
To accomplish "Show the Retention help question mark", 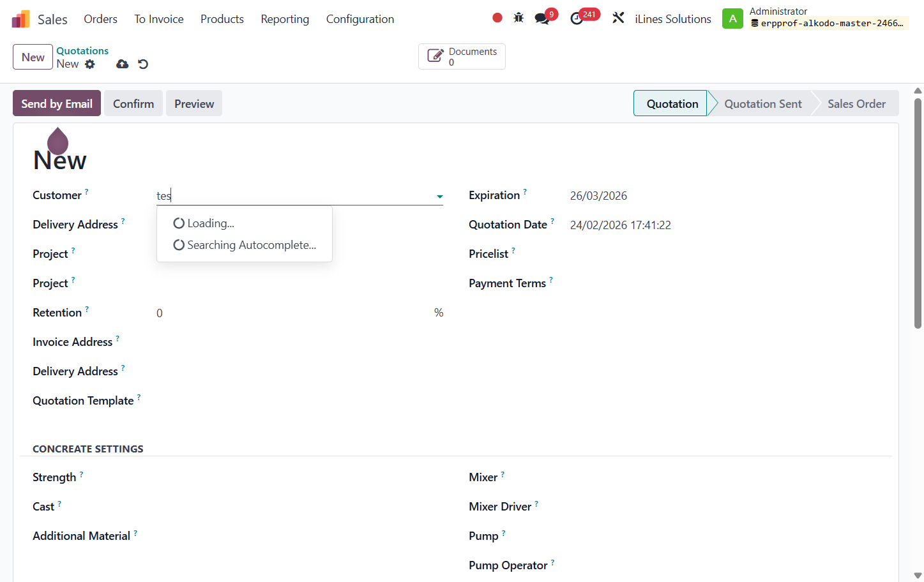I will point(87,308).
